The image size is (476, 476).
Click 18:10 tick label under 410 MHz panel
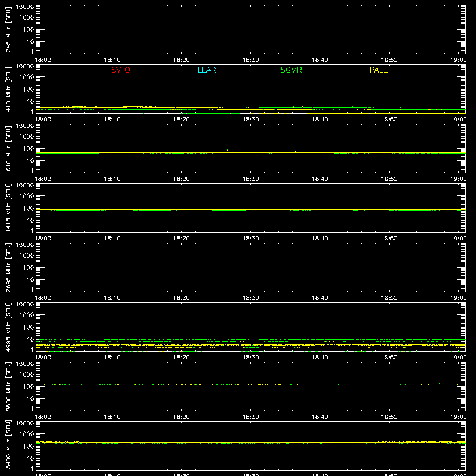click(112, 120)
